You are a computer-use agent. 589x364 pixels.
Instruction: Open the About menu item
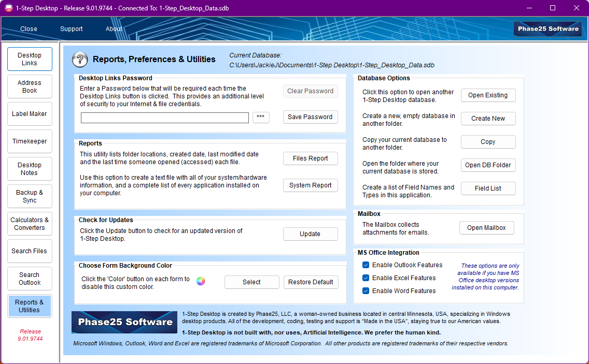pos(114,29)
